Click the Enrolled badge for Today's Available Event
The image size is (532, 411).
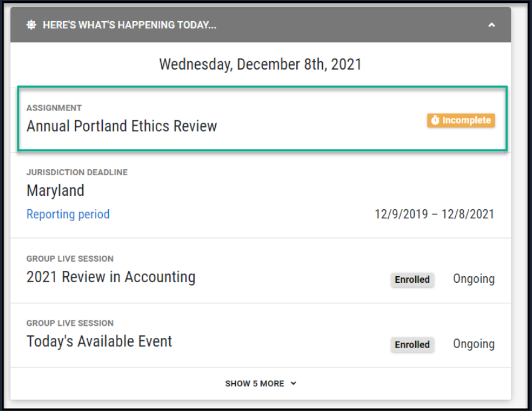coord(412,345)
